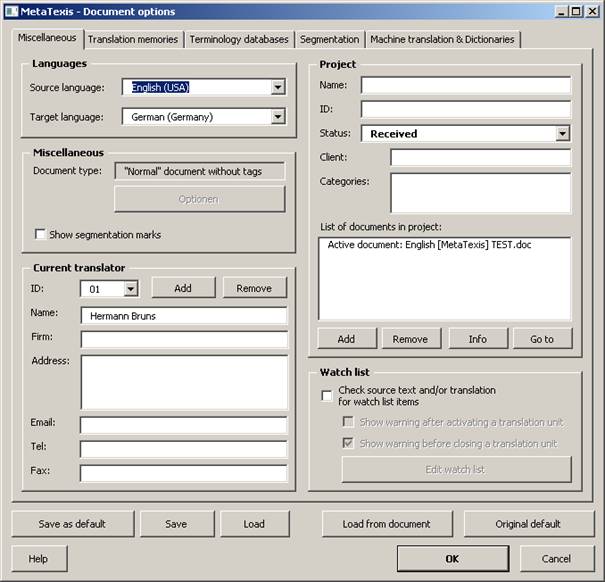Click Remove below project documents list
The image size is (605, 582).
(411, 338)
